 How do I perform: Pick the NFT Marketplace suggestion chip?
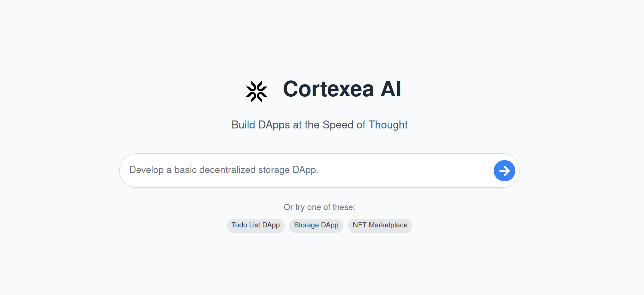click(x=380, y=225)
